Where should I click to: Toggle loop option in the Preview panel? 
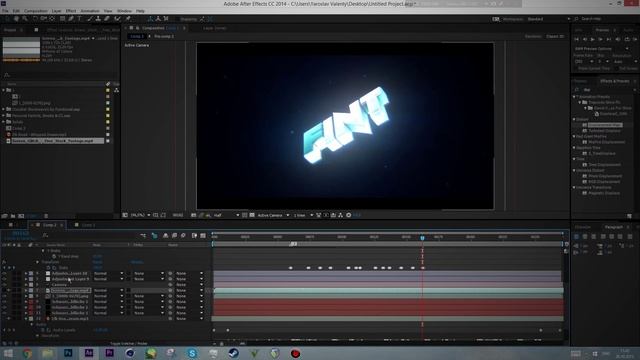627,39
